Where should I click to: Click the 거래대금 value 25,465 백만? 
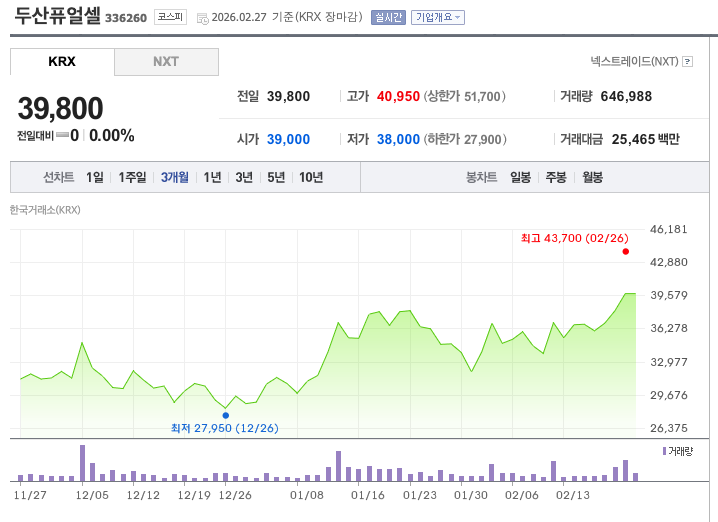(646, 139)
